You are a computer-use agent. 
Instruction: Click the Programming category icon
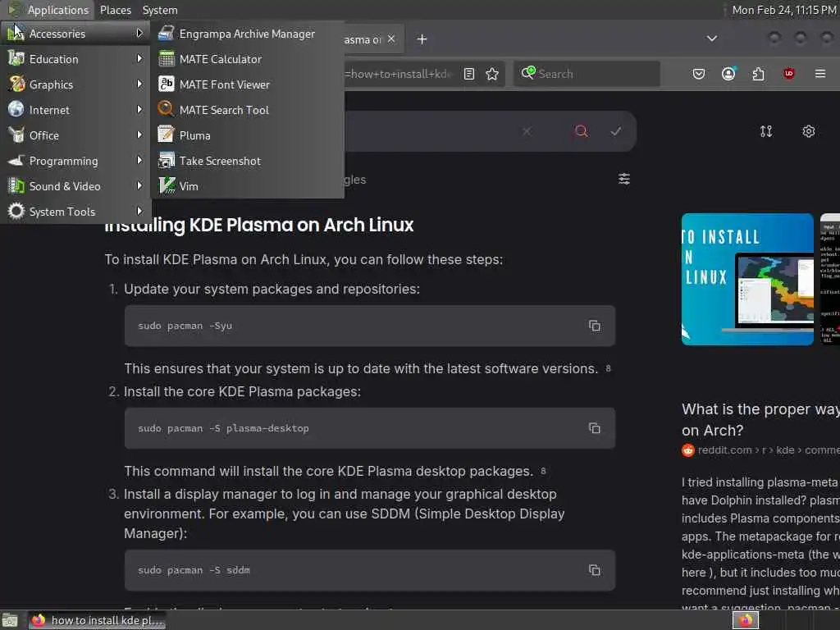tap(16, 160)
